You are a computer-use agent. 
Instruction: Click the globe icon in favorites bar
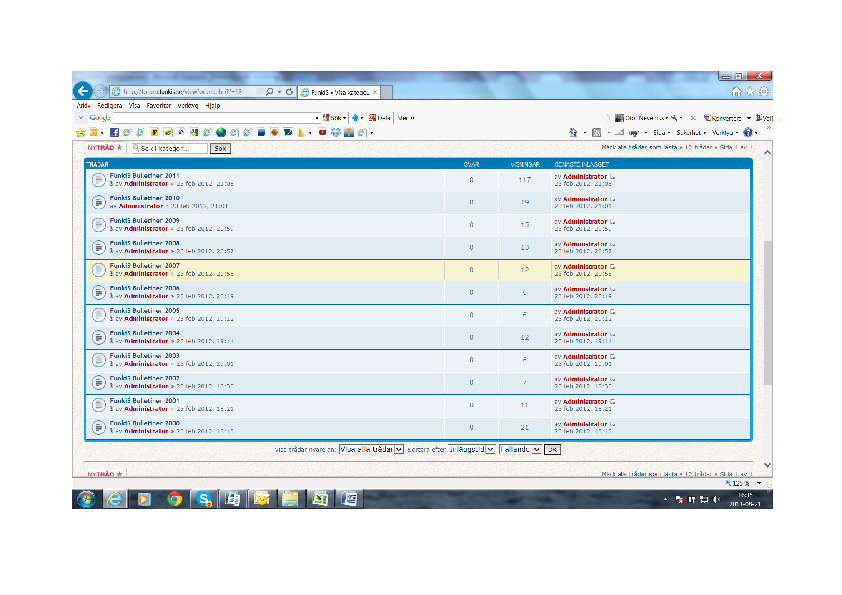point(221,132)
